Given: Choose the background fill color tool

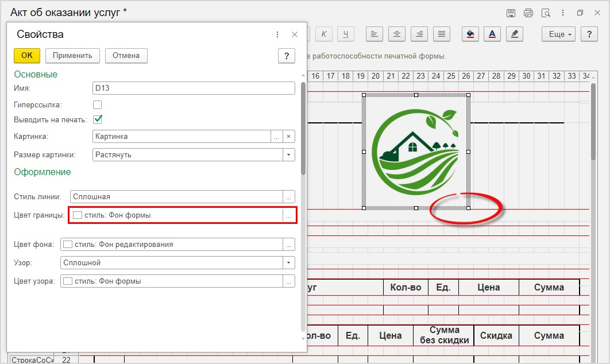Looking at the screenshot, I should pyautogui.click(x=470, y=34).
